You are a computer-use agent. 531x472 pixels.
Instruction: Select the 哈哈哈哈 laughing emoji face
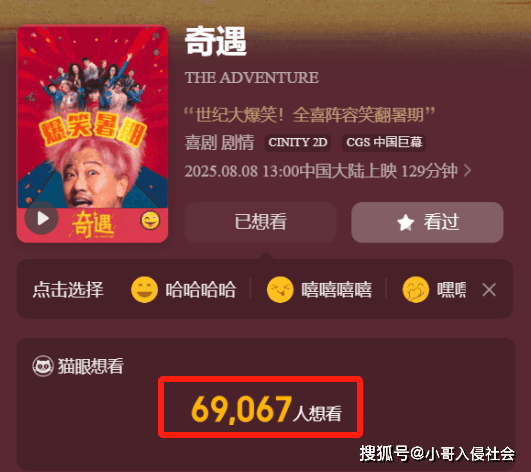click(x=144, y=290)
